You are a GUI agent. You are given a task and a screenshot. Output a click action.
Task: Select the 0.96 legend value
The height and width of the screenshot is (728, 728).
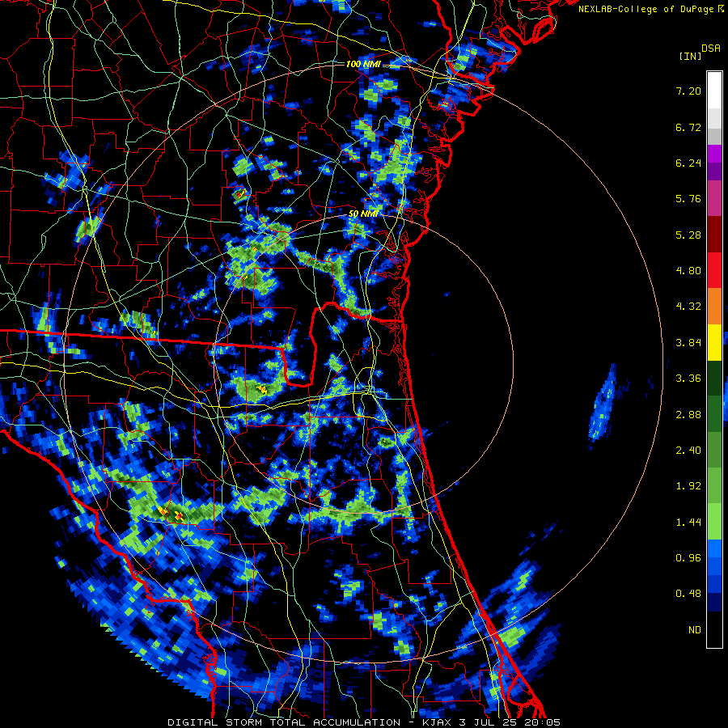(688, 558)
